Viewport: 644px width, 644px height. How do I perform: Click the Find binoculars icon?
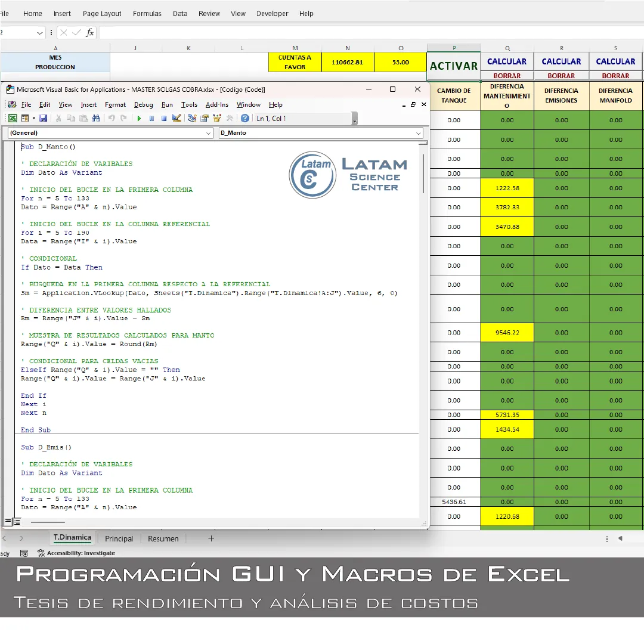(x=96, y=119)
